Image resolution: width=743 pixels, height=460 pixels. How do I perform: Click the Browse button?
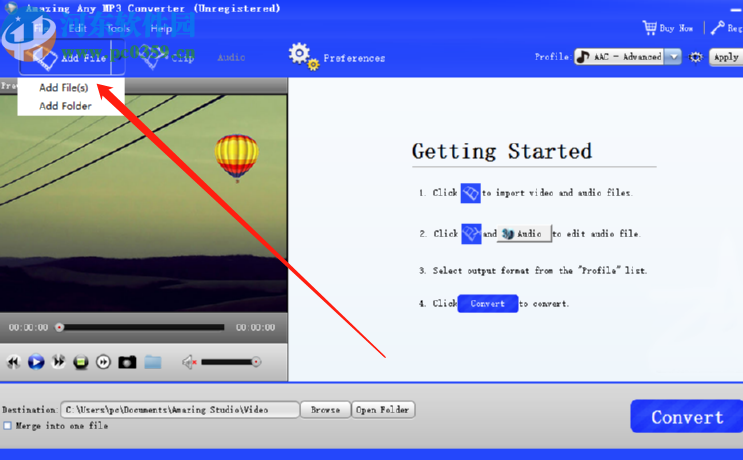[326, 410]
